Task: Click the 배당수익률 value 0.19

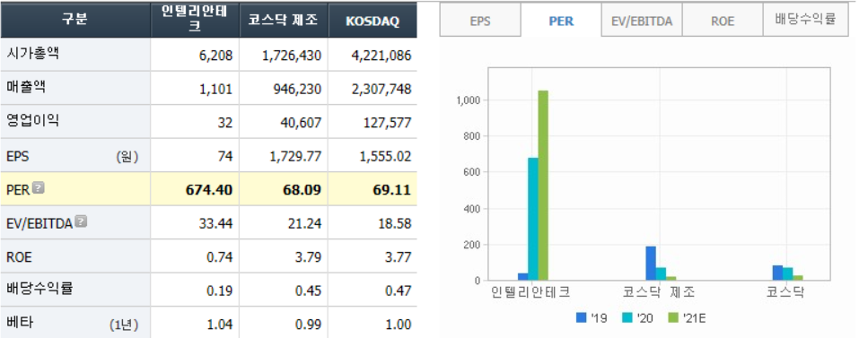Action: [x=220, y=291]
